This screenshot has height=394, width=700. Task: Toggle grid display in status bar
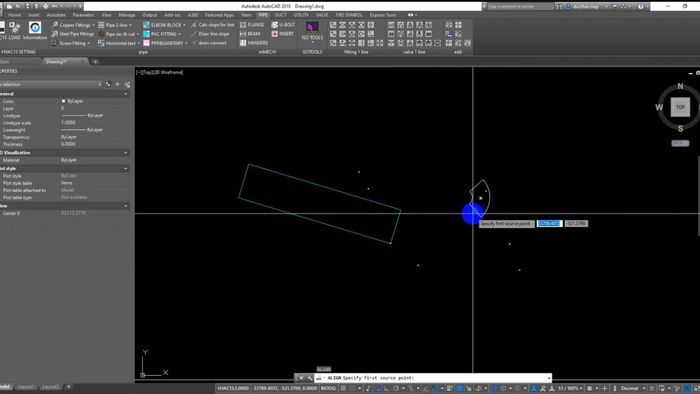(343, 388)
